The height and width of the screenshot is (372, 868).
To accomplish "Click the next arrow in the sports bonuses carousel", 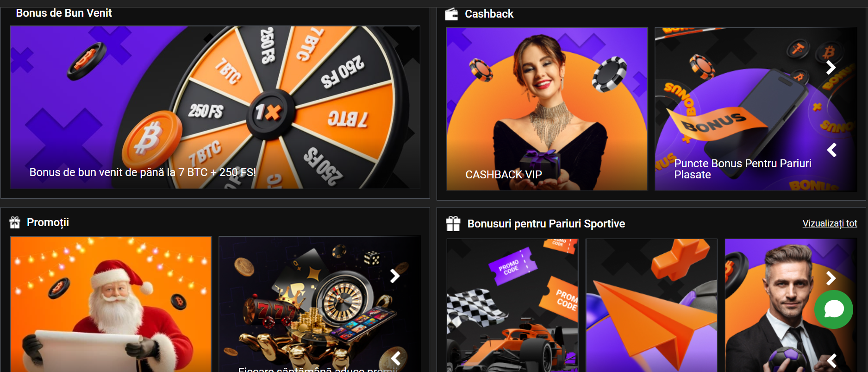I will pos(831,278).
